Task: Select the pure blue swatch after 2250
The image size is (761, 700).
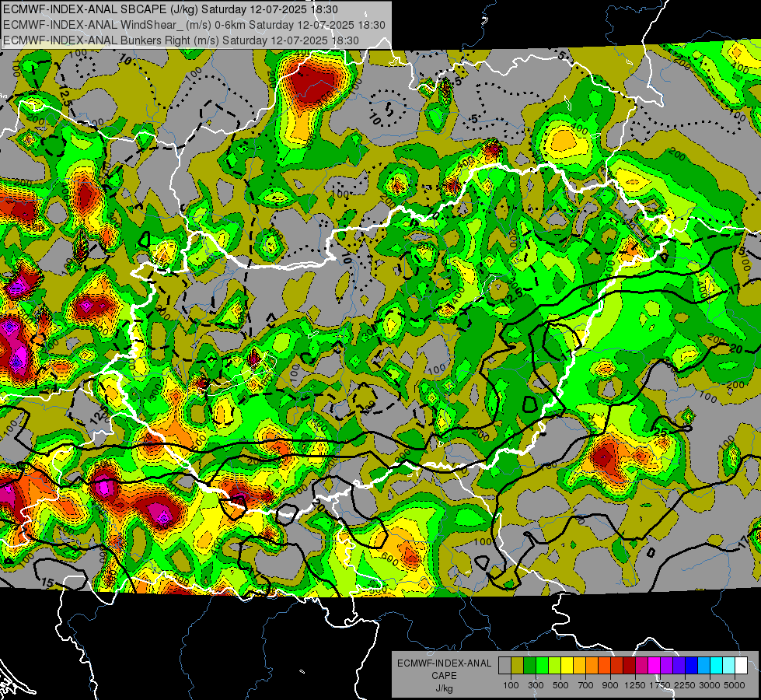Action: point(692,665)
